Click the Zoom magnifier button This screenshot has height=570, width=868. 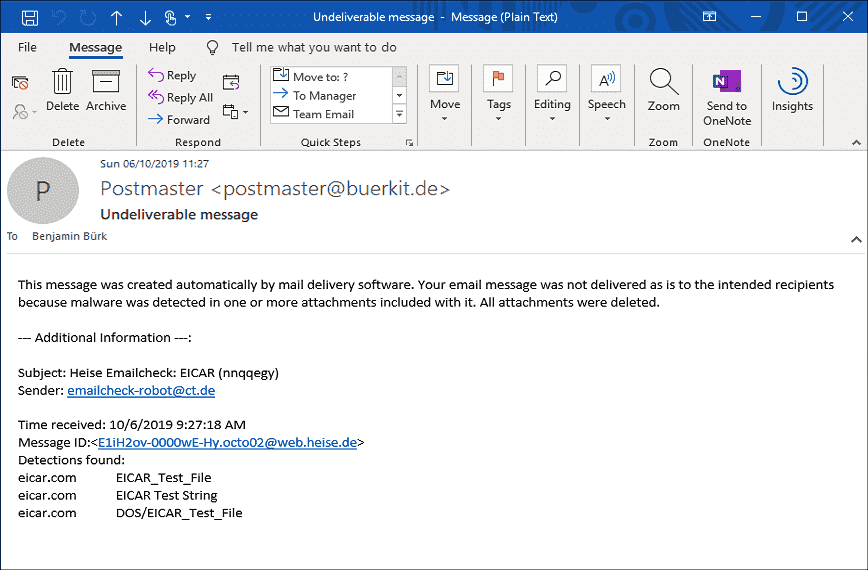coord(664,90)
